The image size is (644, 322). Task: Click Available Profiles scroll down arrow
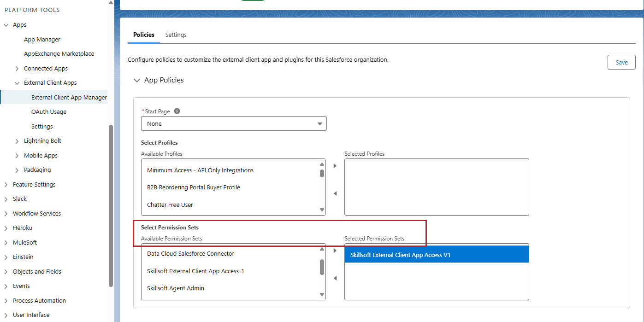coord(322,210)
